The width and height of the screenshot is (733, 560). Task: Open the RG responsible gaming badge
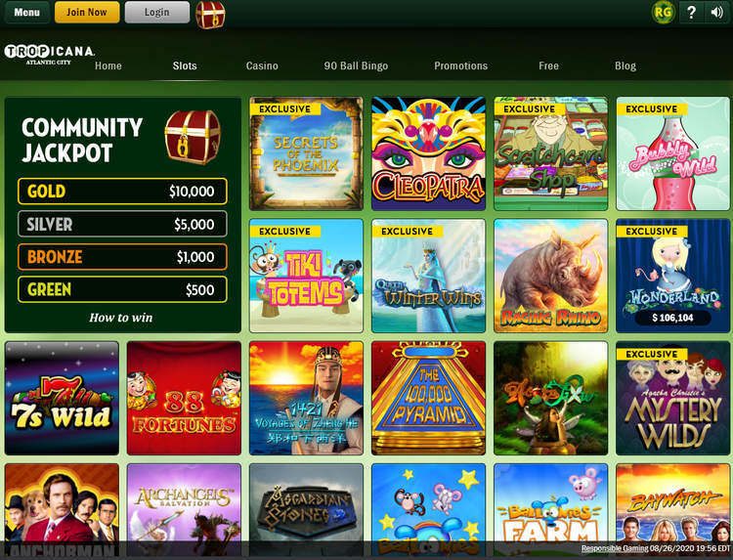pos(663,12)
